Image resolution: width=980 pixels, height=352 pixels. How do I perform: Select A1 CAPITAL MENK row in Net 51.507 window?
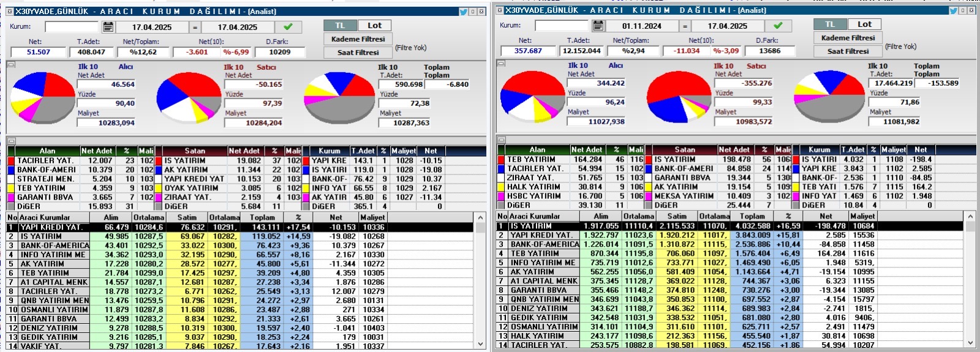click(240, 282)
